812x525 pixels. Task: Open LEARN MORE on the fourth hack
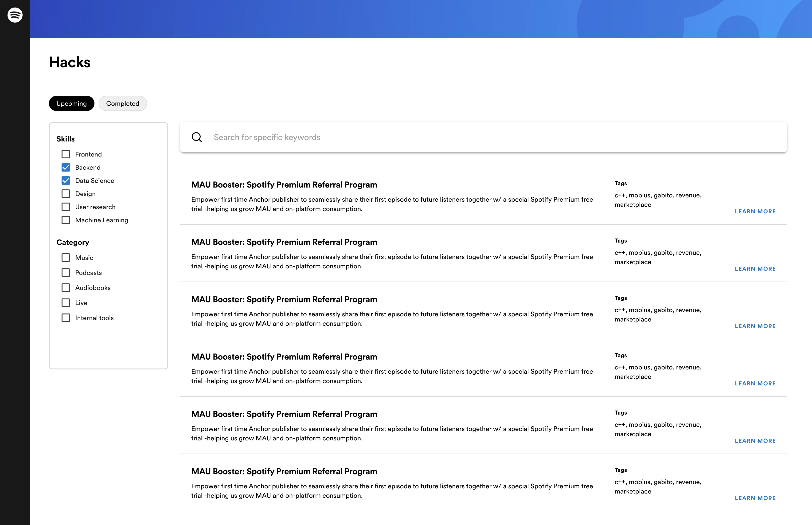pyautogui.click(x=755, y=383)
